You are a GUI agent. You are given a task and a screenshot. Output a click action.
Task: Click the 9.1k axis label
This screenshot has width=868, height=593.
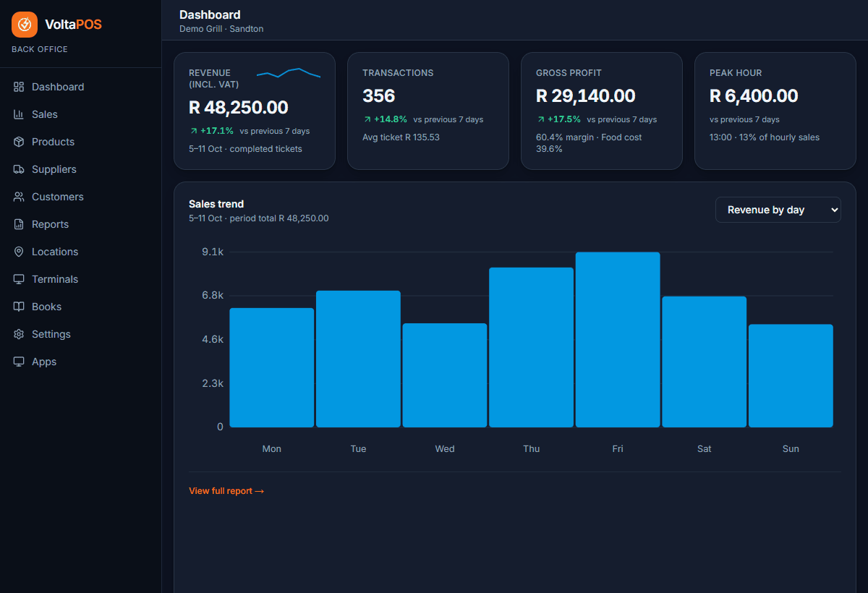213,252
